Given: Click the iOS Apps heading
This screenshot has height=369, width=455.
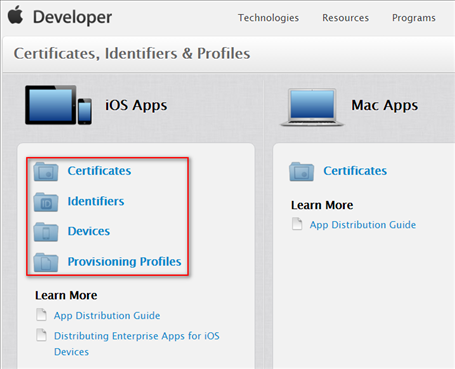Looking at the screenshot, I should [x=136, y=105].
